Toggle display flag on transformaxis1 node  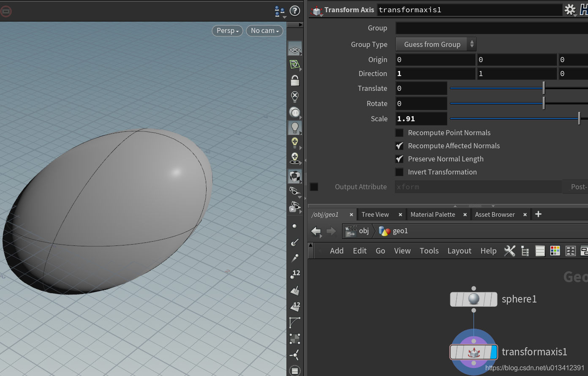[x=494, y=352]
